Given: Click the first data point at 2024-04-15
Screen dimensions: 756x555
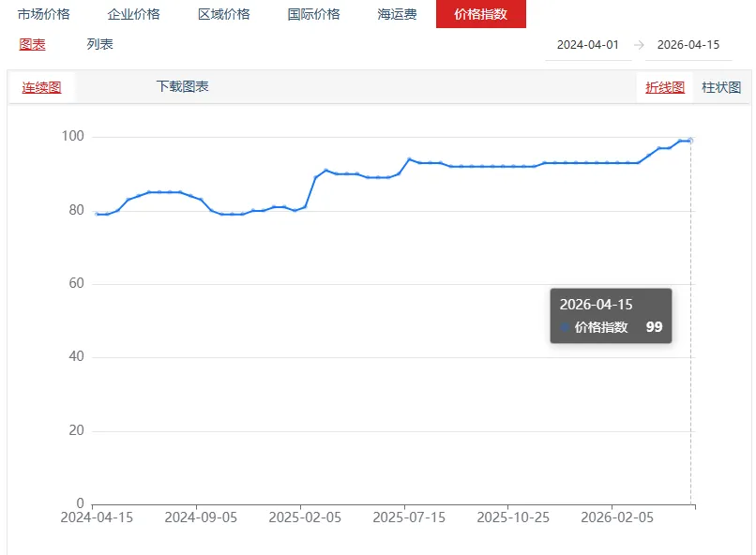Looking at the screenshot, I should click(97, 214).
